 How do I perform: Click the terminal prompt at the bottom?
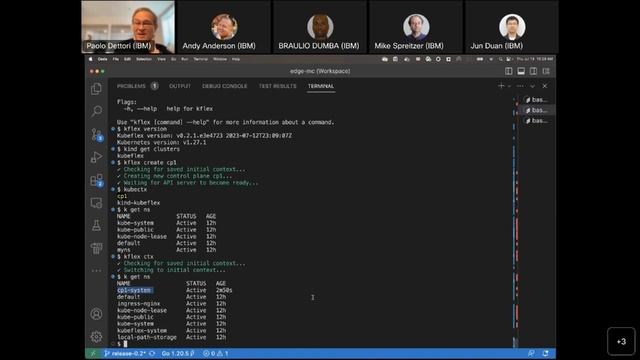[x=122, y=344]
